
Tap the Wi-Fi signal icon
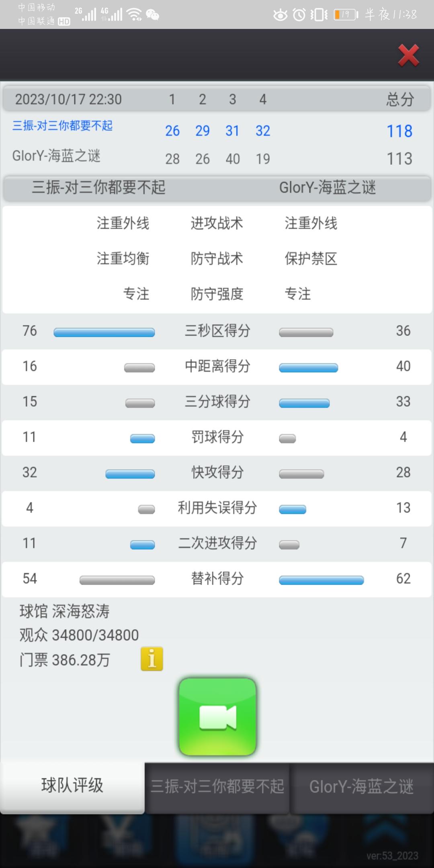click(134, 14)
